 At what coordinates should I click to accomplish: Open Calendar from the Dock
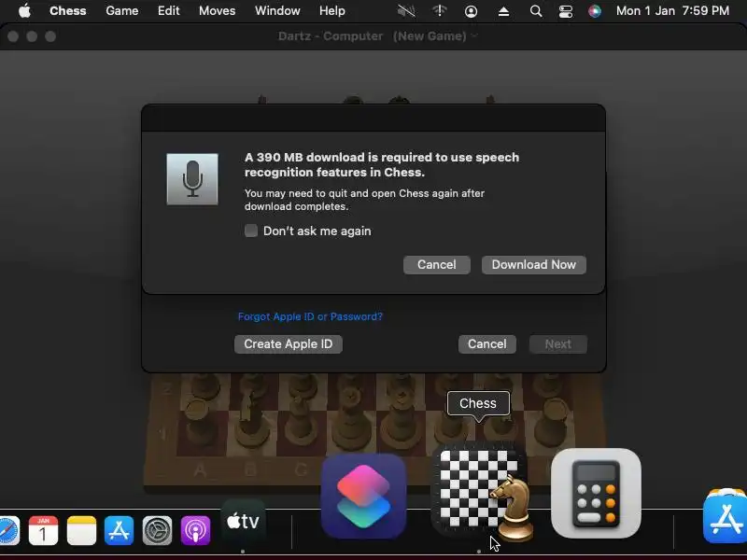[43, 530]
